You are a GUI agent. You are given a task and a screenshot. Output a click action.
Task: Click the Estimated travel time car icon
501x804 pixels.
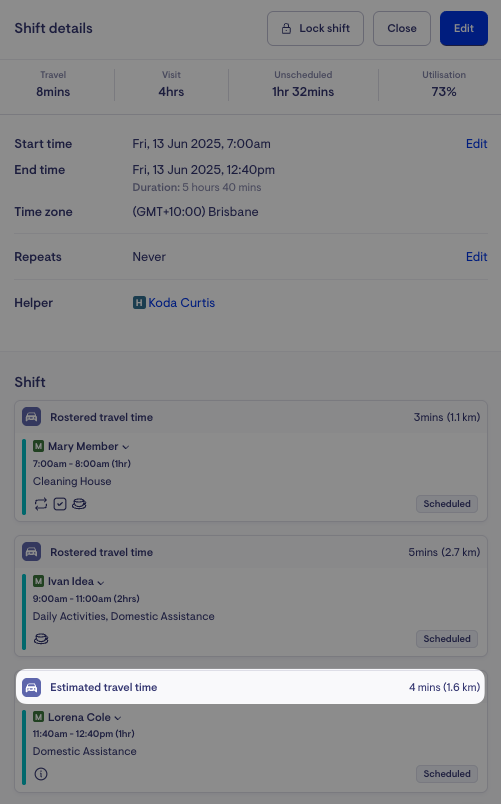coord(31,687)
